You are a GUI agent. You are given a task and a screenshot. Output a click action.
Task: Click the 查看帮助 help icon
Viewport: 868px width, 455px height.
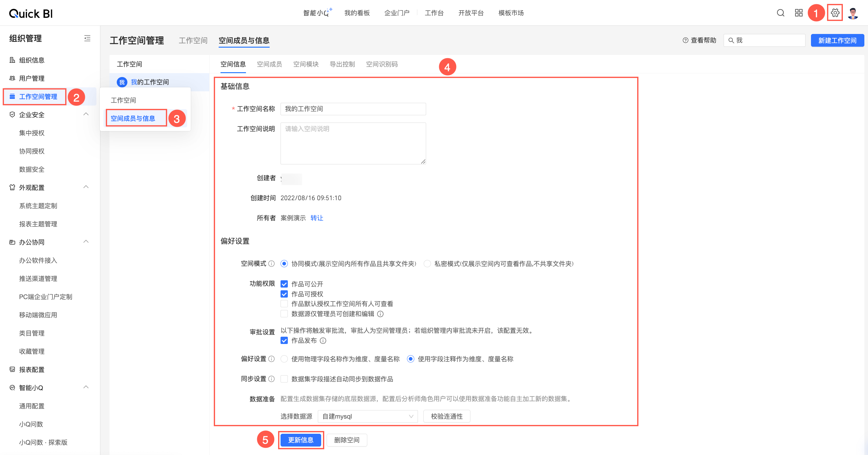coord(685,40)
